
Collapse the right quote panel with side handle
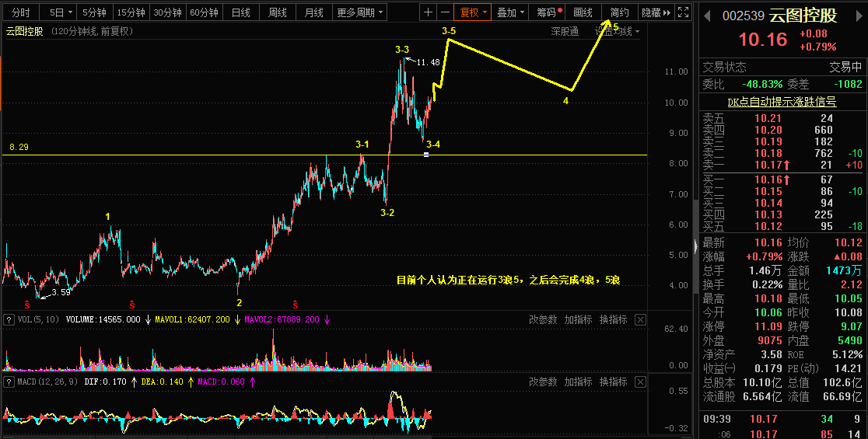point(696,246)
